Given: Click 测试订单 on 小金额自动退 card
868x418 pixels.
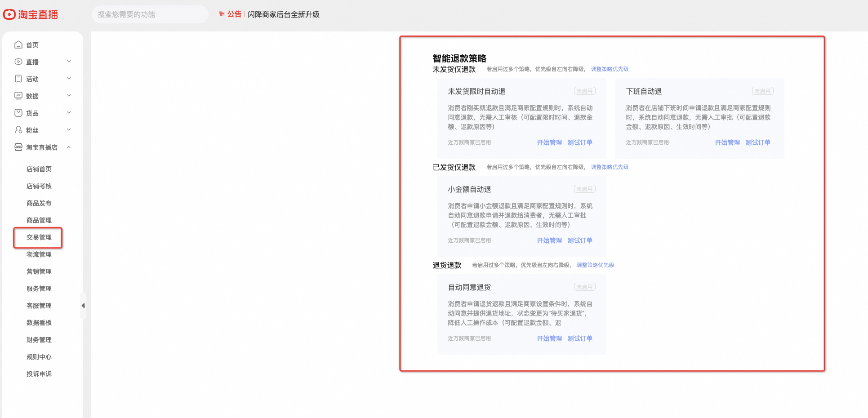Looking at the screenshot, I should pyautogui.click(x=580, y=240).
